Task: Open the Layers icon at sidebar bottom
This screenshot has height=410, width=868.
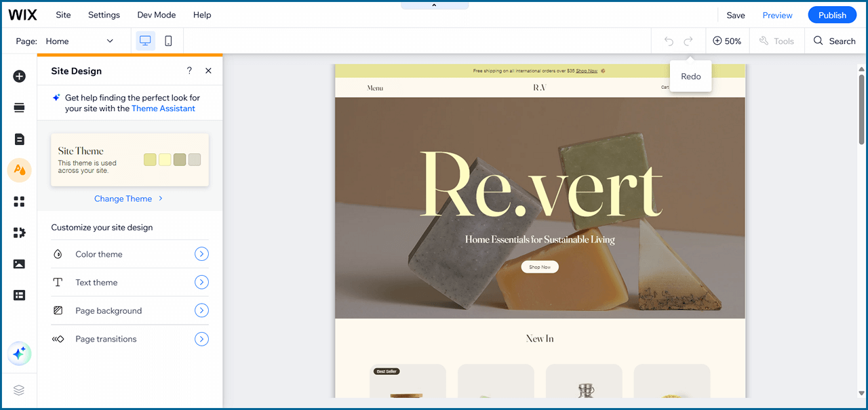Action: (19, 390)
